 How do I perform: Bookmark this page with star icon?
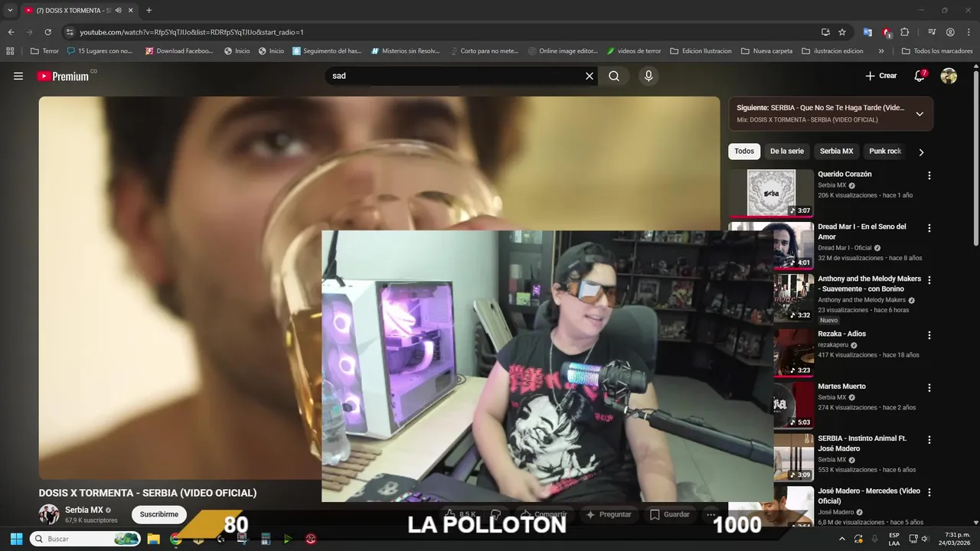842,32
